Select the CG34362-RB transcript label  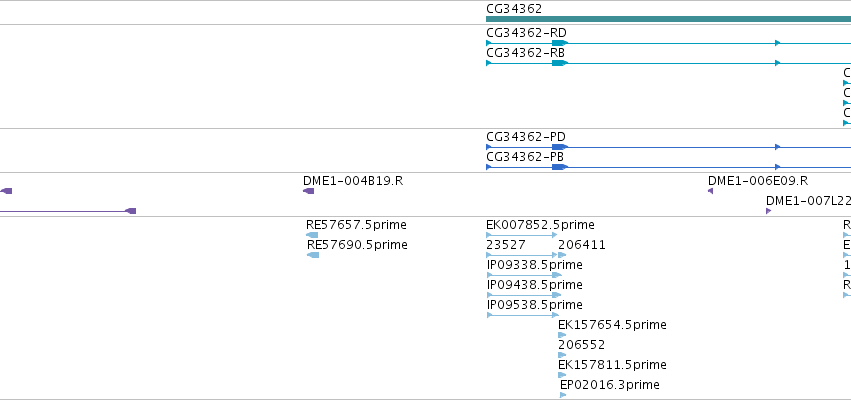pos(525,53)
